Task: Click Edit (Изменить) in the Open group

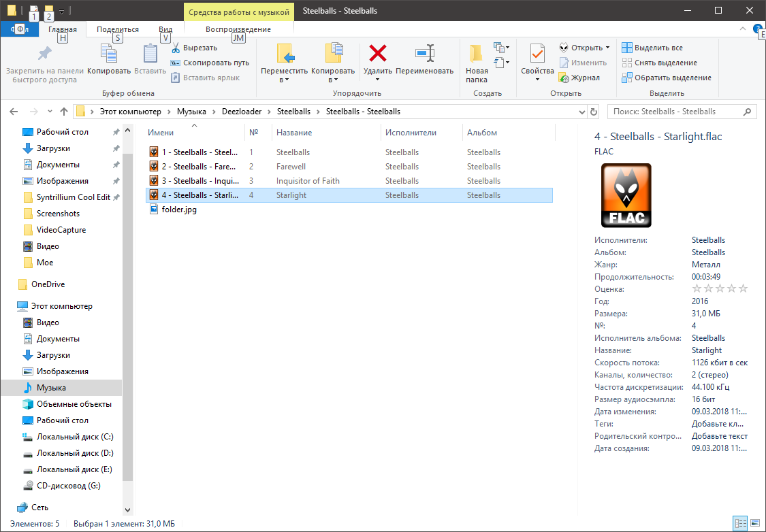Action: (x=583, y=63)
